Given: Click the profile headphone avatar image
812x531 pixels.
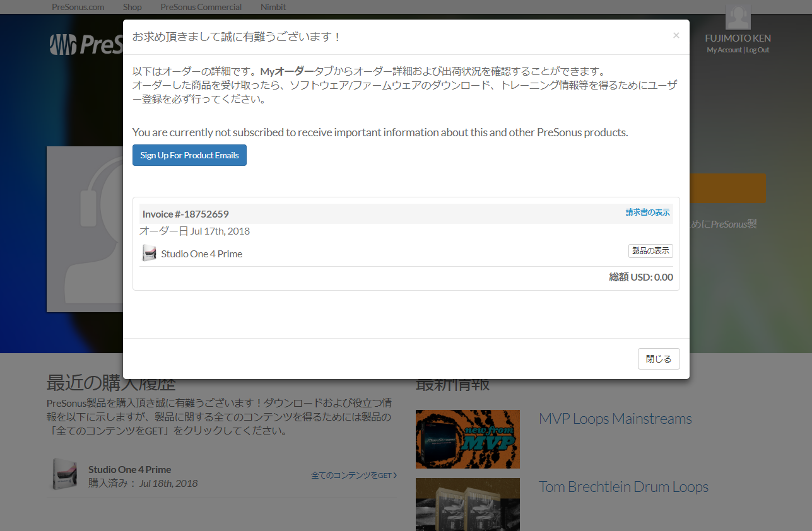Looking at the screenshot, I should (x=85, y=230).
